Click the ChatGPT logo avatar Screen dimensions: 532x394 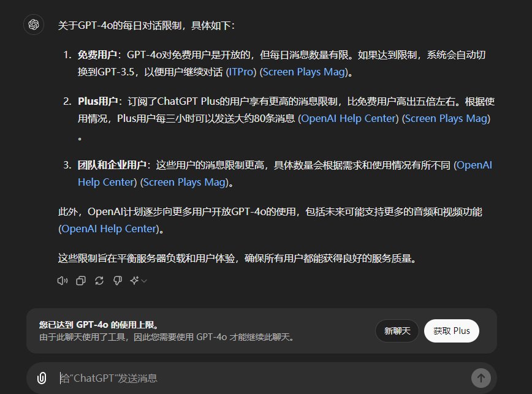(34, 25)
